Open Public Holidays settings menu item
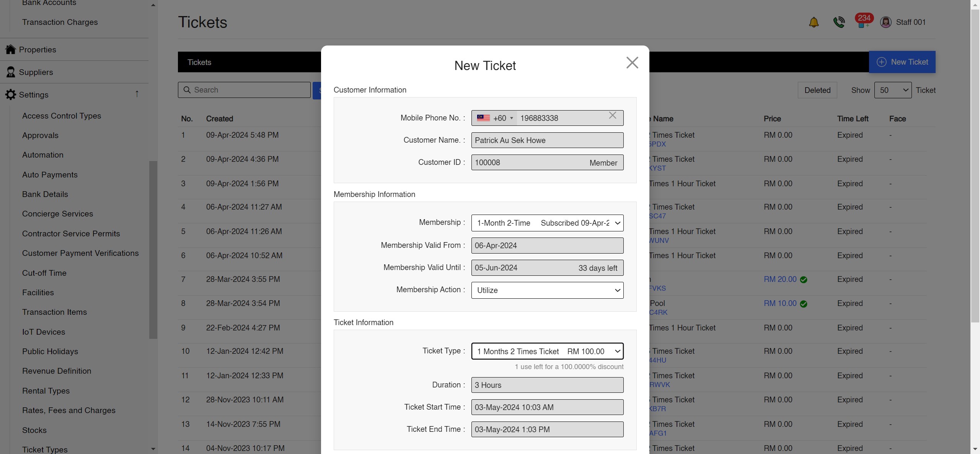The width and height of the screenshot is (980, 454). pyautogui.click(x=50, y=351)
